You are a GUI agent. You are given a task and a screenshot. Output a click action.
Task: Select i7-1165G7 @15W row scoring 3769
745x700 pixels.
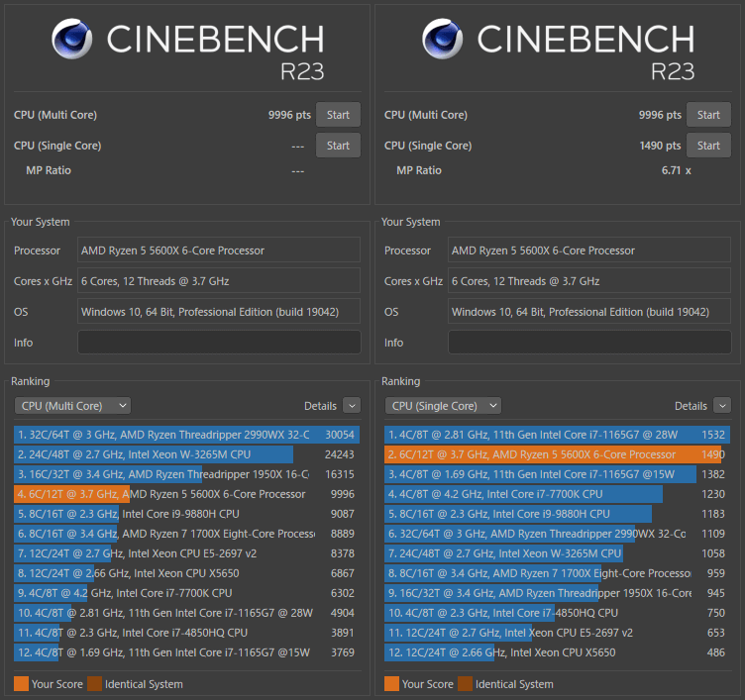tap(186, 652)
